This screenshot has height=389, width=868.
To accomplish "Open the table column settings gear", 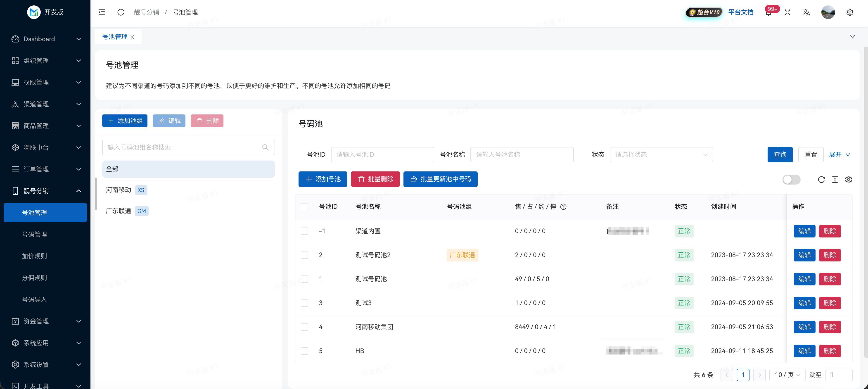I will tap(849, 180).
